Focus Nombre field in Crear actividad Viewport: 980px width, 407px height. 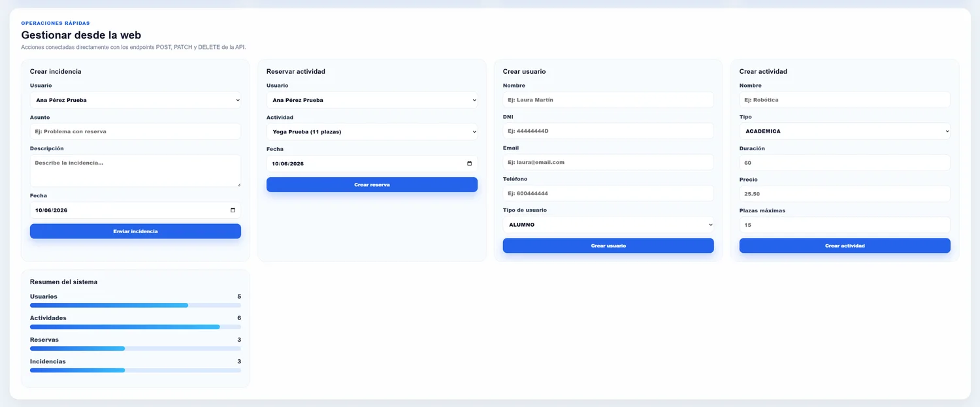point(845,100)
